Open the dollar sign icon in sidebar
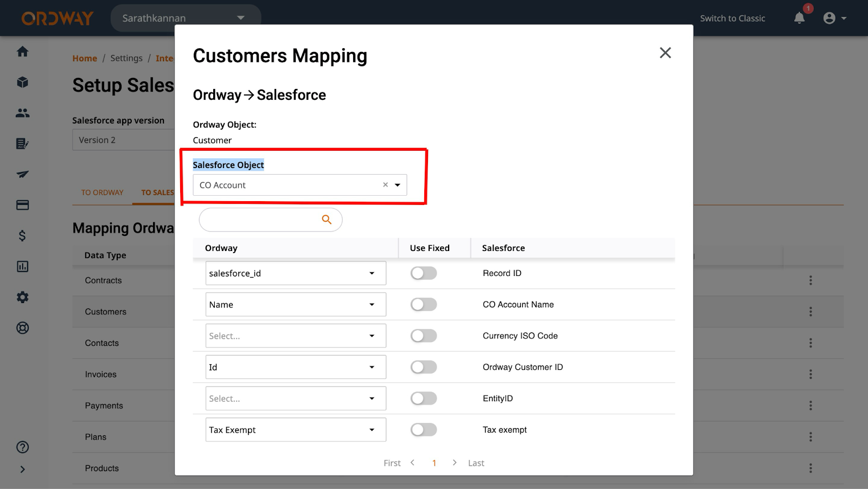 click(22, 236)
